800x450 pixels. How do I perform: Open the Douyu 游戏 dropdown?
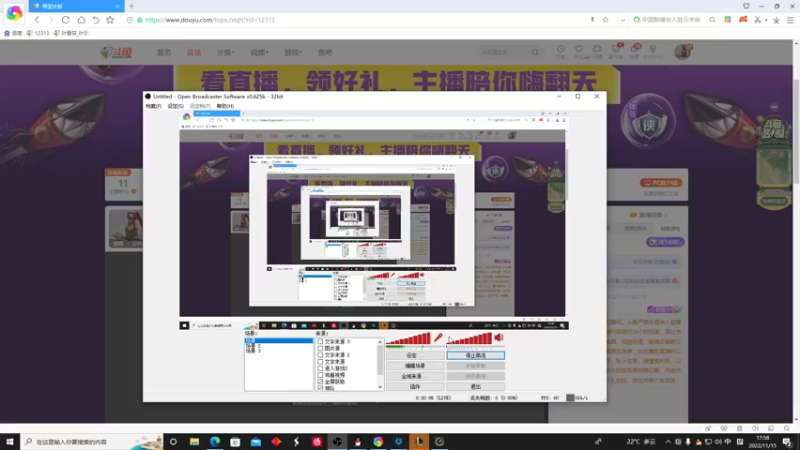click(293, 52)
